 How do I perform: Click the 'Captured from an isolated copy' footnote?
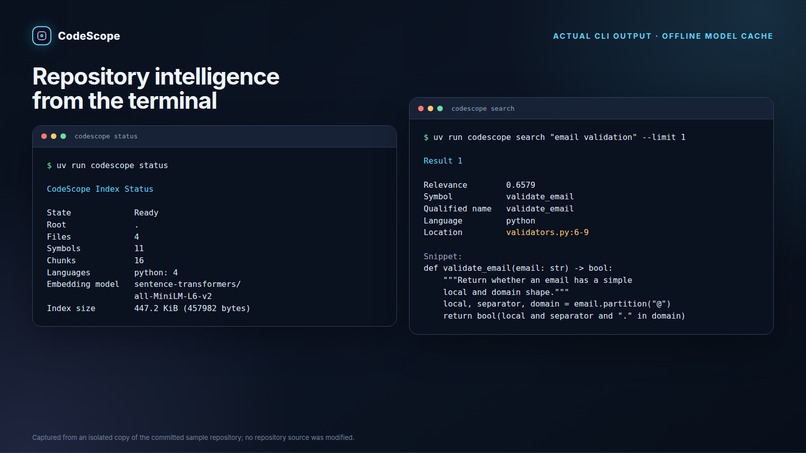[x=193, y=438]
